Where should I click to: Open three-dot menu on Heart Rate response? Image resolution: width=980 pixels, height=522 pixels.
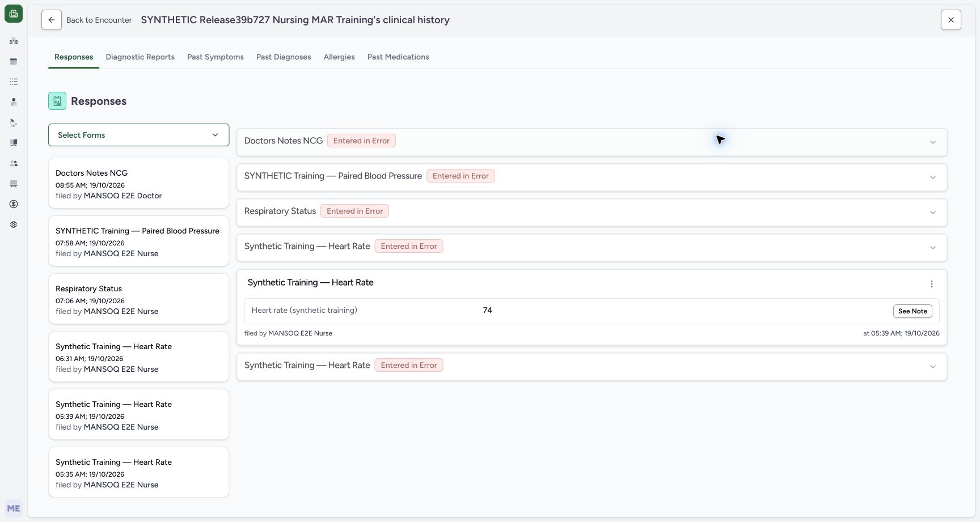point(932,284)
